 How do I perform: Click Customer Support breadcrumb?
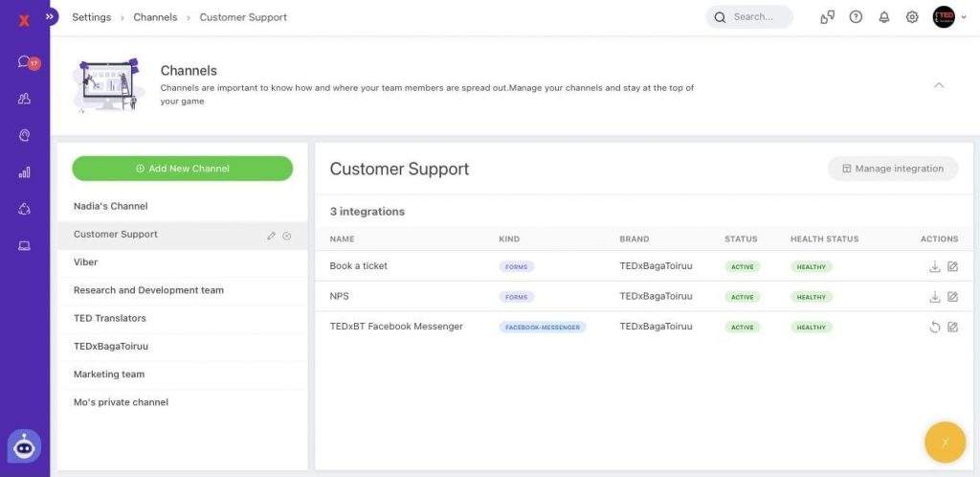tap(243, 17)
